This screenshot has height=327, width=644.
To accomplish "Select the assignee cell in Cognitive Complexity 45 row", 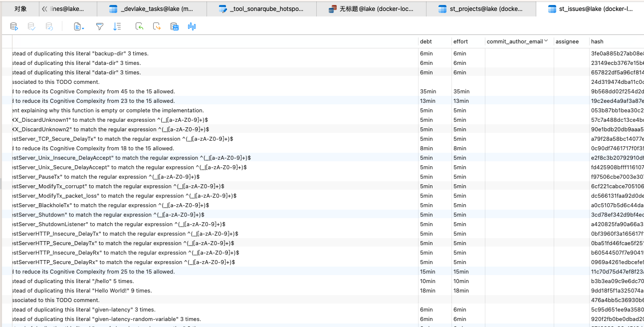I will click(x=572, y=91).
